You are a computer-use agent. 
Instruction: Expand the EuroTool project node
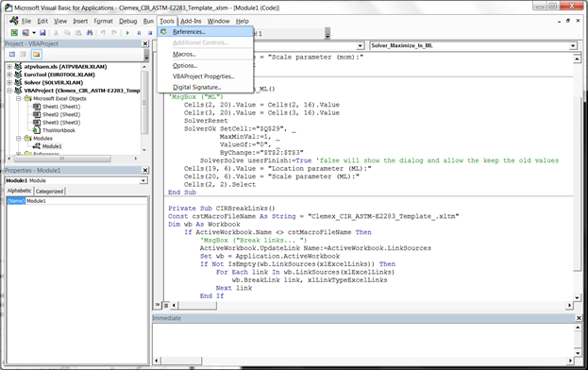9,75
